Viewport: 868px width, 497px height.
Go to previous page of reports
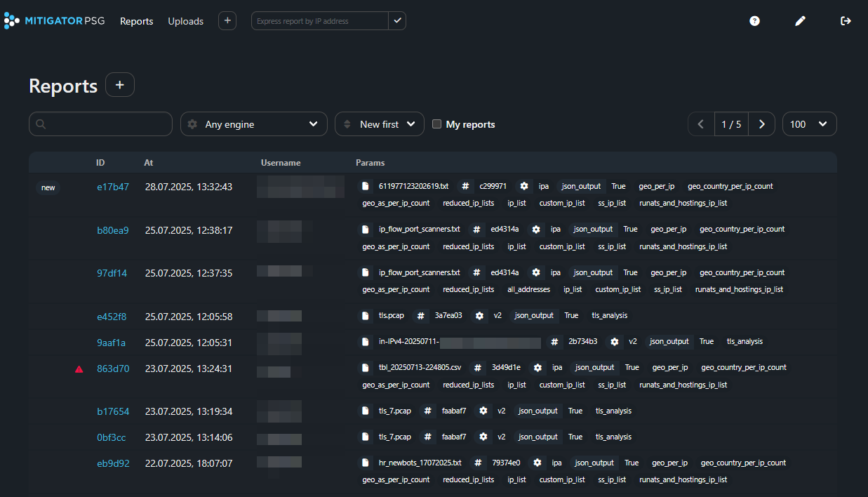(700, 124)
